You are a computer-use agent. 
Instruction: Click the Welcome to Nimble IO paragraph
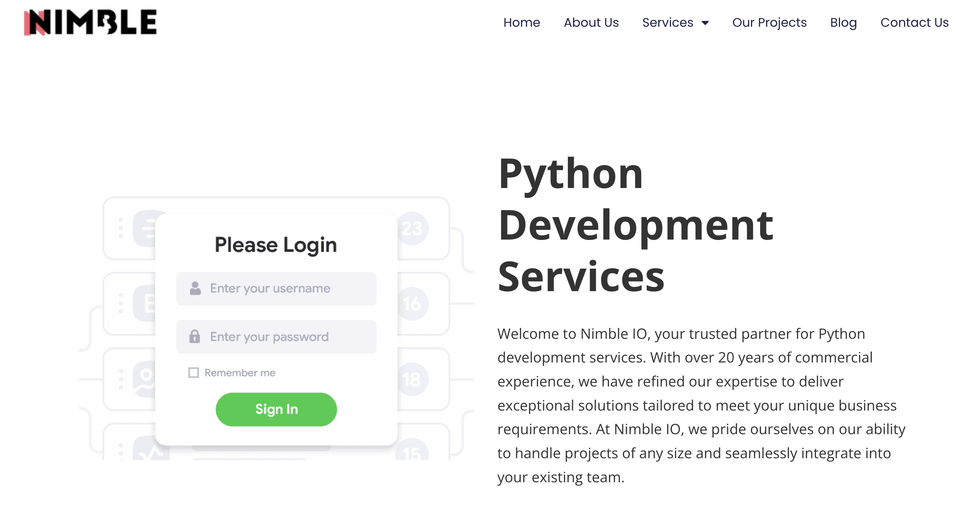coord(701,405)
